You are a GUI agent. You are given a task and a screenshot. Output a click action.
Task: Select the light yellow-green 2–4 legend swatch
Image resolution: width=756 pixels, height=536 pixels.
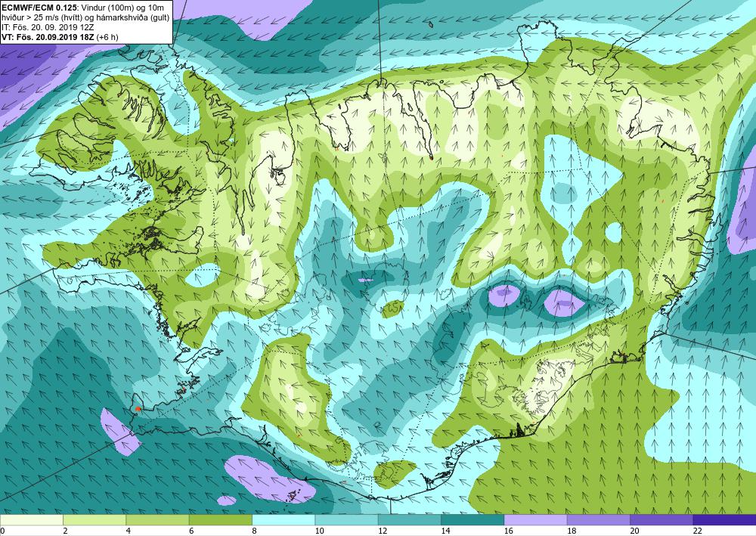(94, 519)
